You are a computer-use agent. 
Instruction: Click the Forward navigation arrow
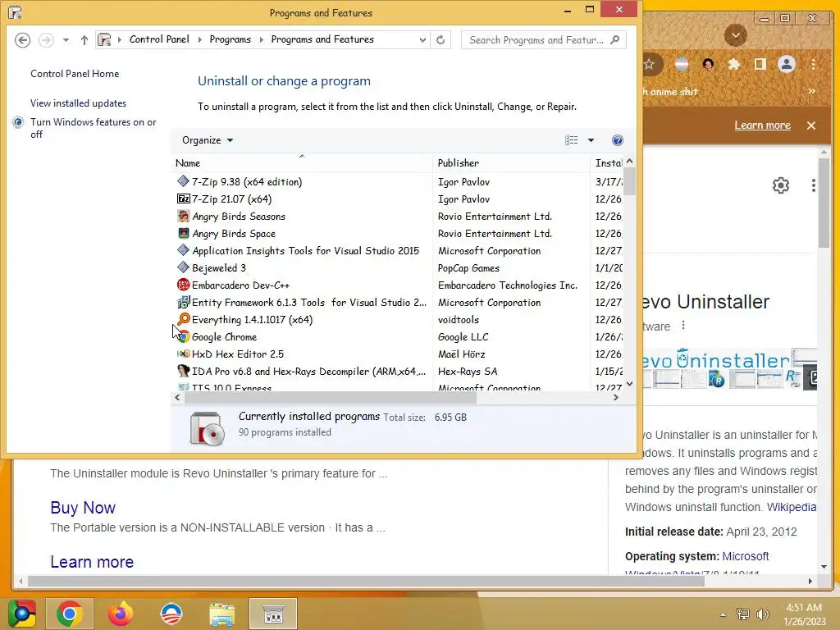tap(46, 40)
